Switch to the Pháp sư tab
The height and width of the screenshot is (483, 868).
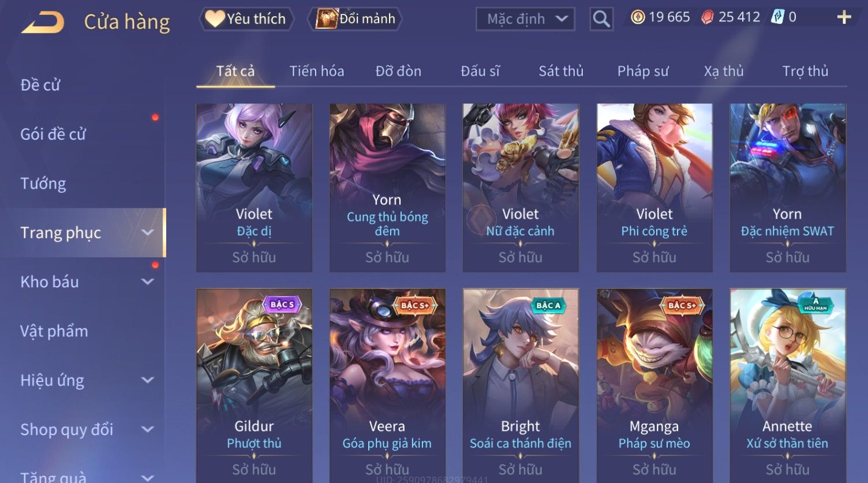(643, 72)
